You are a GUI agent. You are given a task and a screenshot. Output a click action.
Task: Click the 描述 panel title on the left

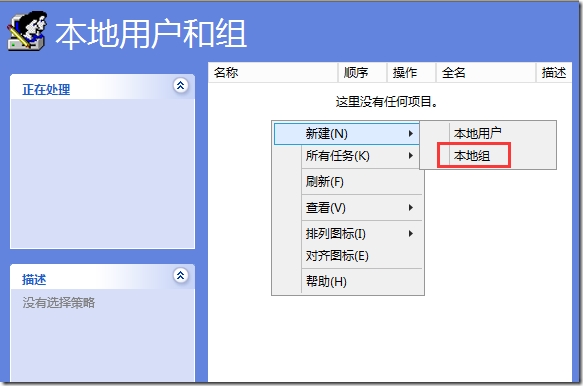pos(34,280)
